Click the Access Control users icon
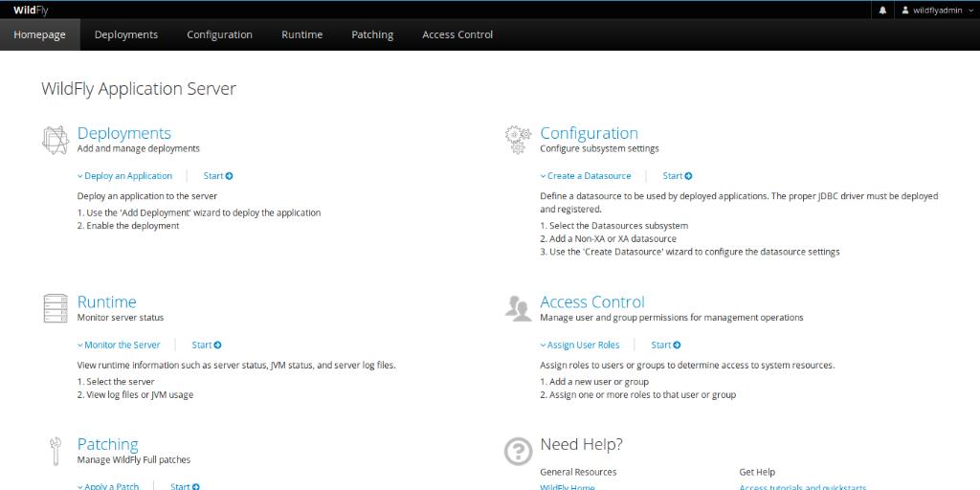Screen dimensions: 980x490 point(518,309)
